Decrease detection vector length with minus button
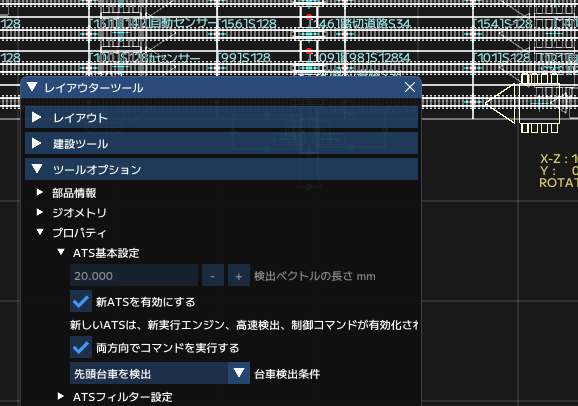This screenshot has width=578, height=406. click(x=213, y=275)
